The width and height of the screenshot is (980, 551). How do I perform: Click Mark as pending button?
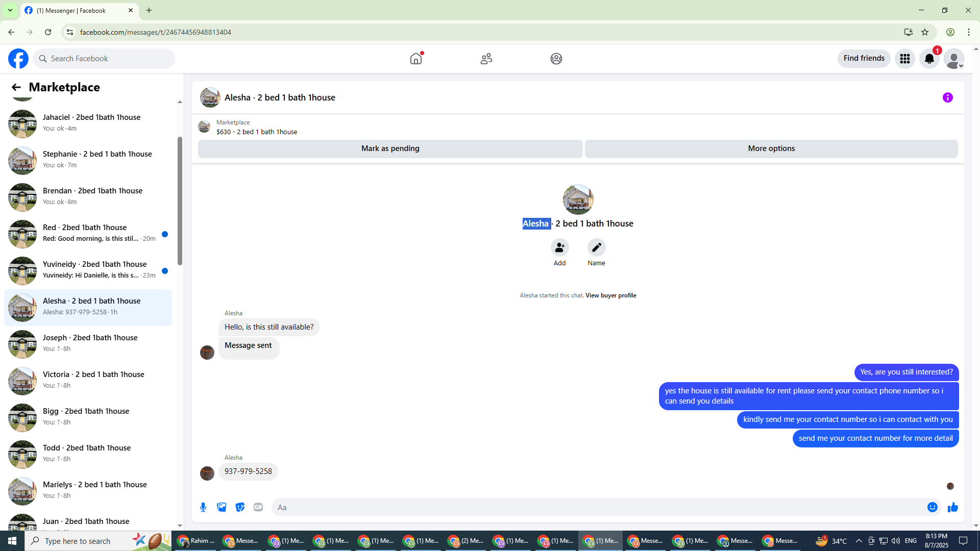coord(390,148)
